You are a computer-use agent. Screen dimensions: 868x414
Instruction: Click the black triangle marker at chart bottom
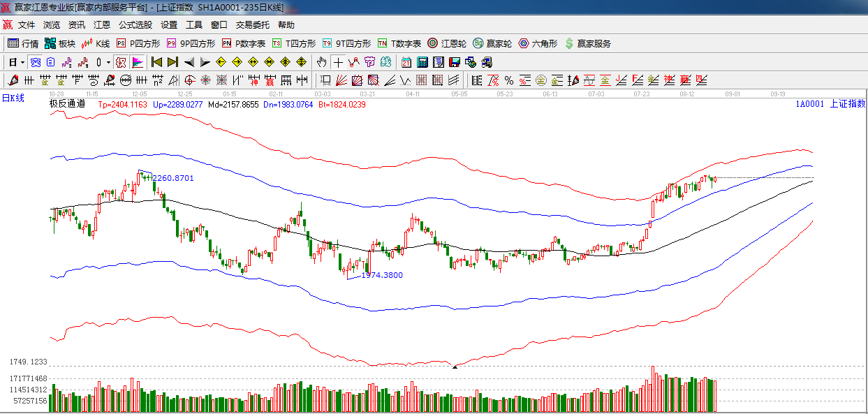[455, 366]
